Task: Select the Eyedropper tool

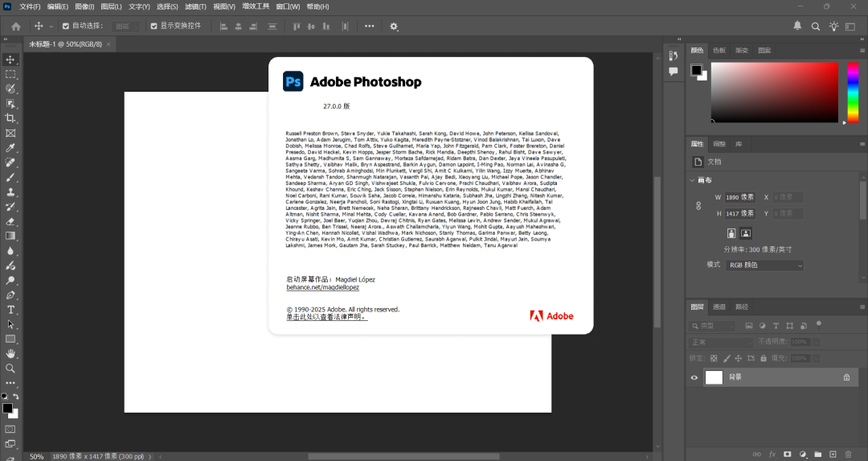Action: (x=10, y=148)
